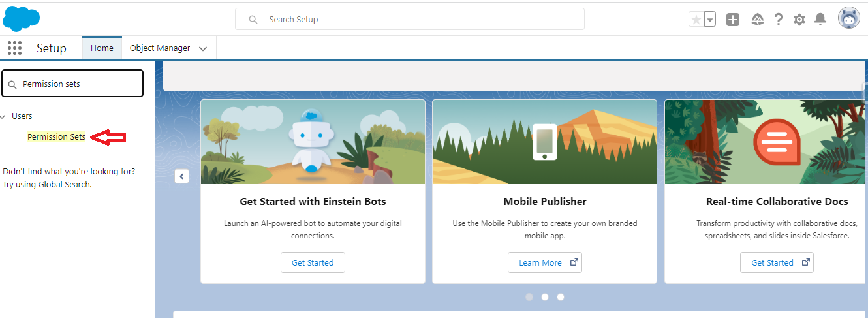The image size is (868, 318).
Task: Expand the Object Manager tab dropdown chevron
Action: click(203, 48)
